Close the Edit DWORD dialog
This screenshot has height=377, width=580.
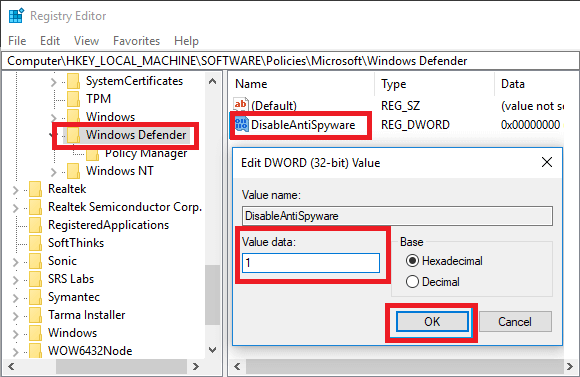coord(547,162)
